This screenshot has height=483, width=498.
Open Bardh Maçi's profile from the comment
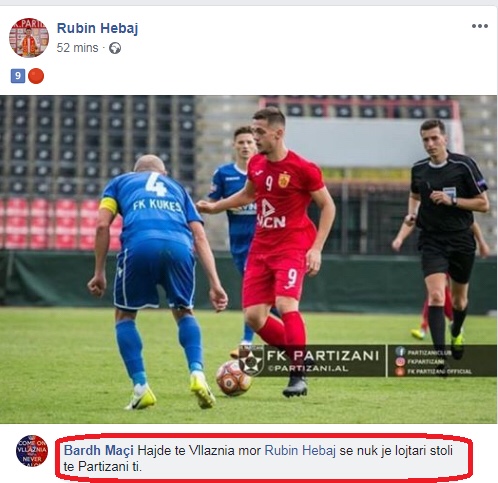(x=99, y=450)
